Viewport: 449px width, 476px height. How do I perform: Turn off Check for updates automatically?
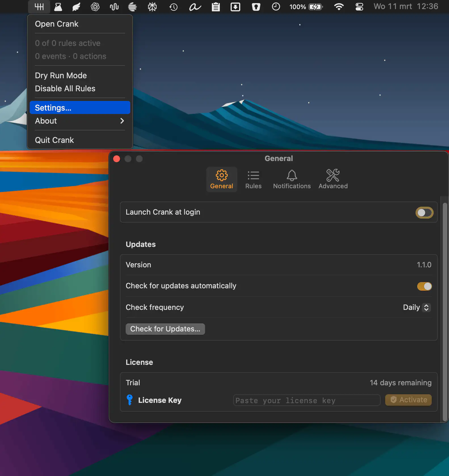coord(424,286)
